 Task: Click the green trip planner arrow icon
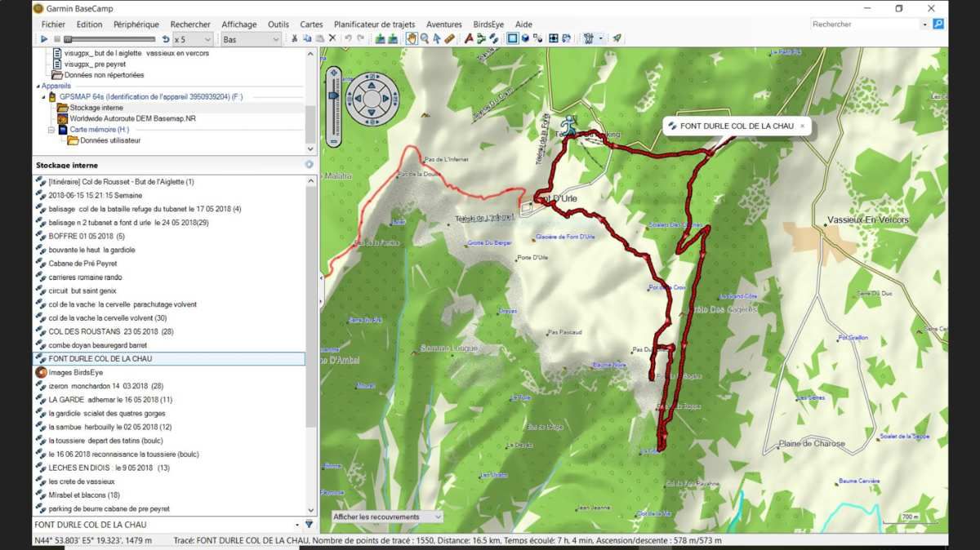click(617, 38)
